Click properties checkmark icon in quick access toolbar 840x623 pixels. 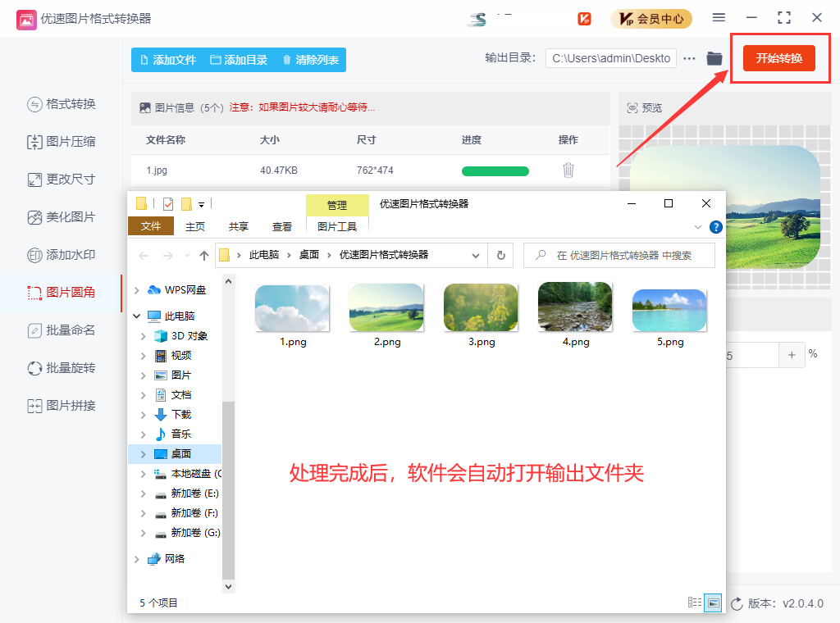coord(168,204)
